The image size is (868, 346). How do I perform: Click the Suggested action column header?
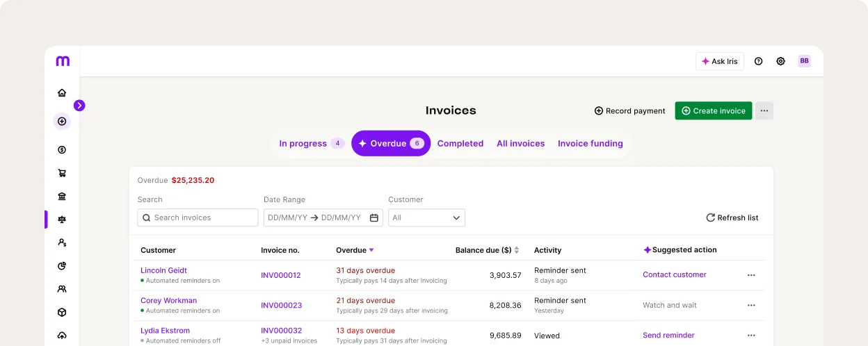tap(680, 250)
